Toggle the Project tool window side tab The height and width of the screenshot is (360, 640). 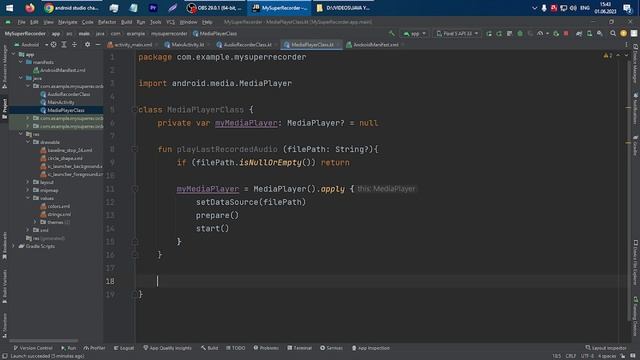tap(4, 109)
